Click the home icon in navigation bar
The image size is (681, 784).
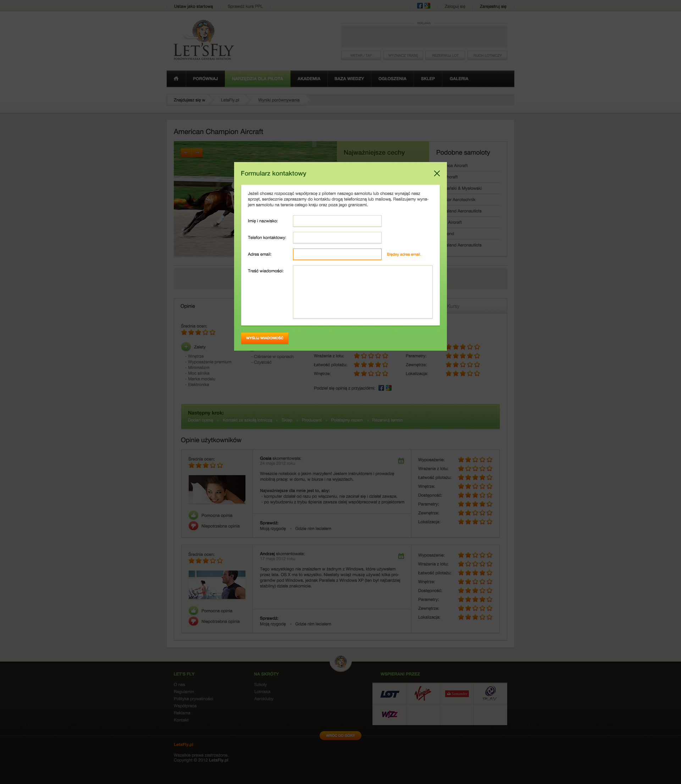(x=176, y=79)
